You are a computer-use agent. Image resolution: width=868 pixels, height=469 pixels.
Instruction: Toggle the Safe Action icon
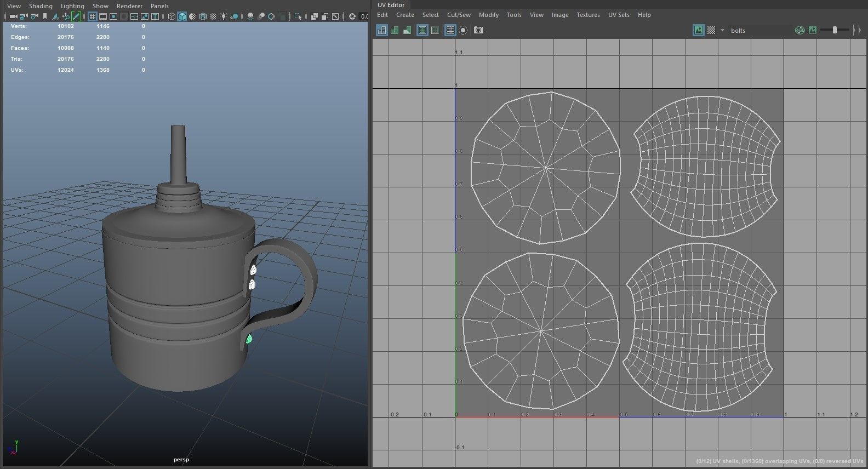[145, 16]
